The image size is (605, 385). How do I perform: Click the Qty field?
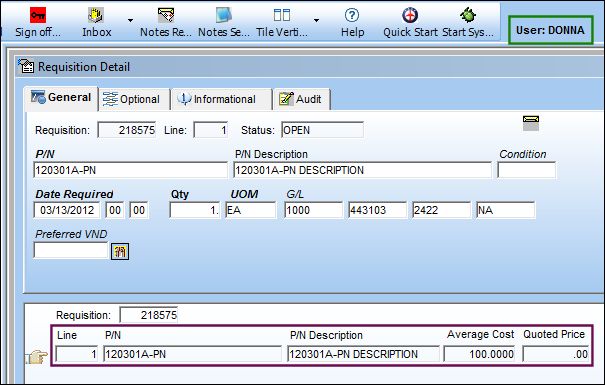[194, 210]
